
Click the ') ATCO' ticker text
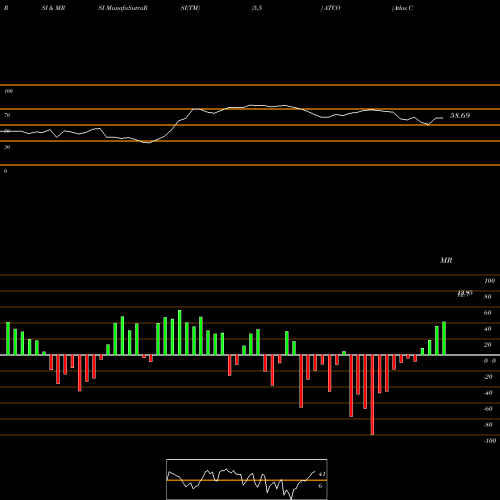coord(330,8)
